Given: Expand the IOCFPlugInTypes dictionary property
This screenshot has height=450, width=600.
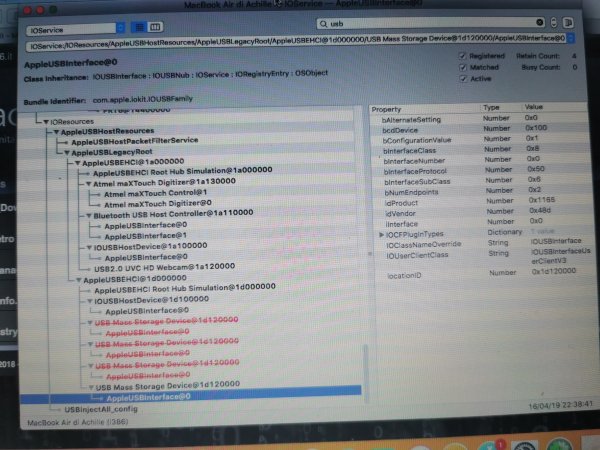Looking at the screenshot, I should 381,235.
